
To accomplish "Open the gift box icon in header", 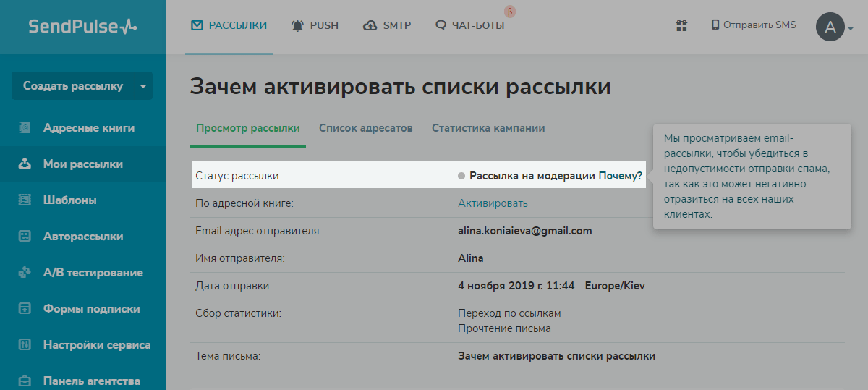I will pyautogui.click(x=681, y=25).
